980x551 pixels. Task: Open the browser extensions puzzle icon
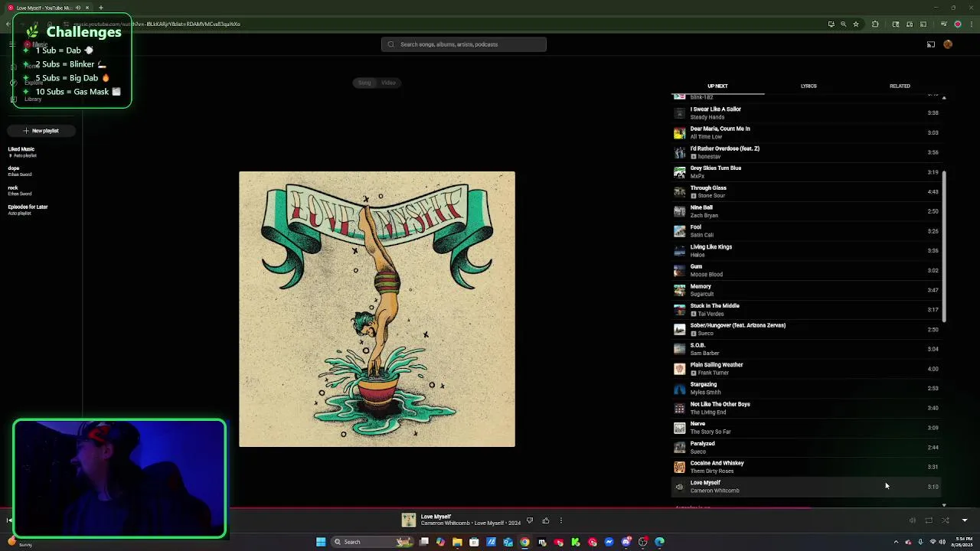(875, 24)
